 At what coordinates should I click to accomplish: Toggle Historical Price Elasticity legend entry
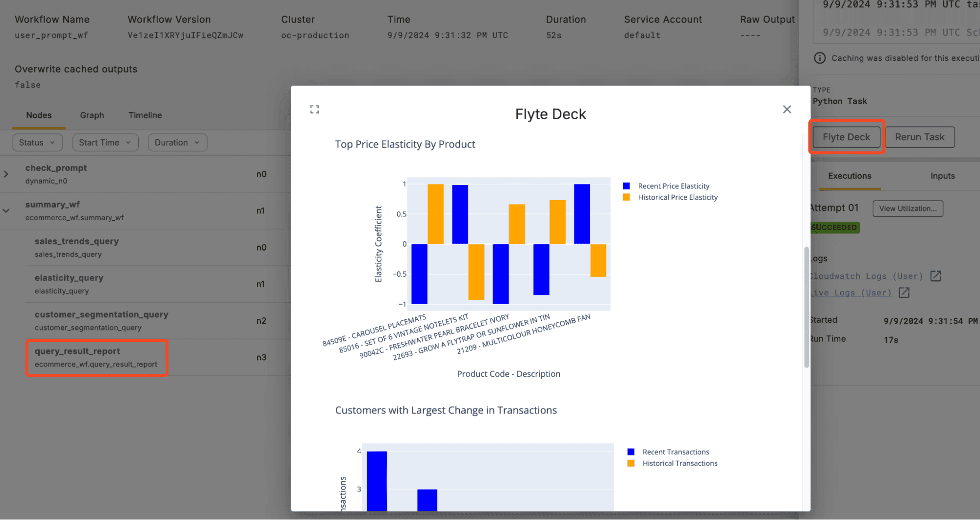(x=677, y=197)
